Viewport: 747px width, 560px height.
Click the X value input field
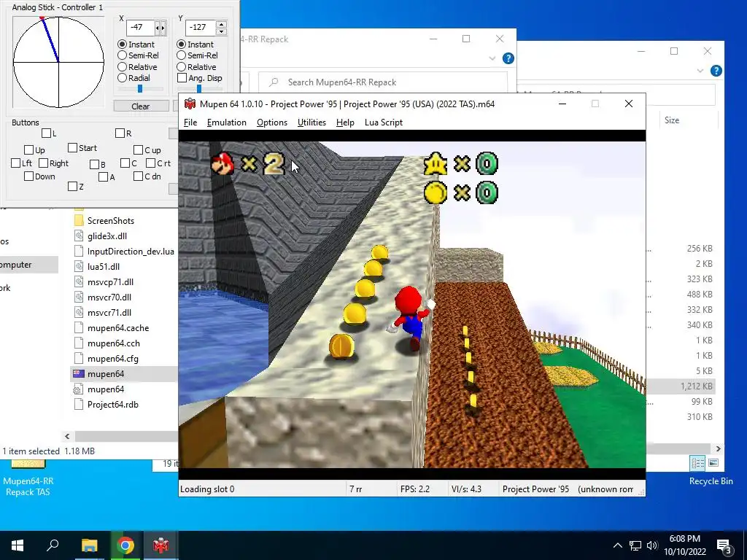tap(141, 28)
